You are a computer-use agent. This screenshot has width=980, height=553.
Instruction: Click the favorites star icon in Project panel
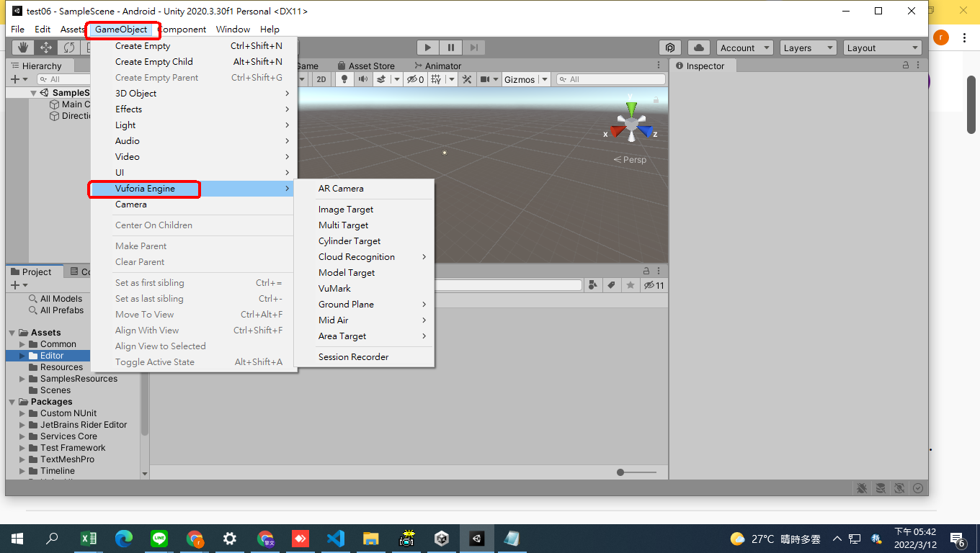[x=631, y=285]
